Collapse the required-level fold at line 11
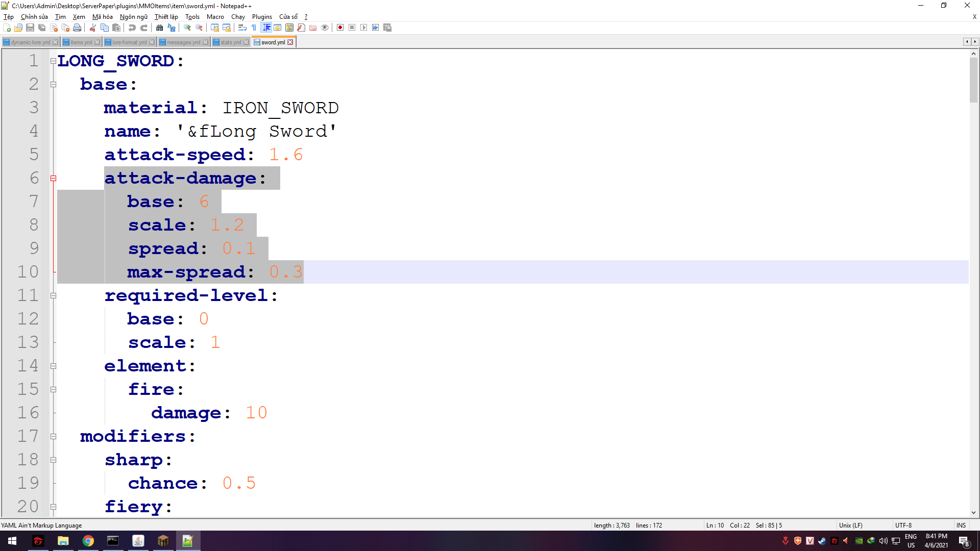980x551 pixels. click(53, 295)
